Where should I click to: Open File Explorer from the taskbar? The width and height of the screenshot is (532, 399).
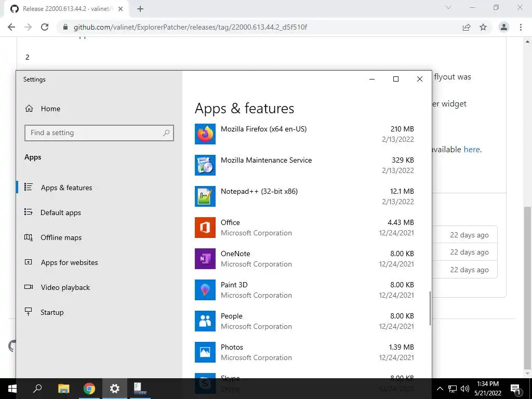(x=63, y=389)
